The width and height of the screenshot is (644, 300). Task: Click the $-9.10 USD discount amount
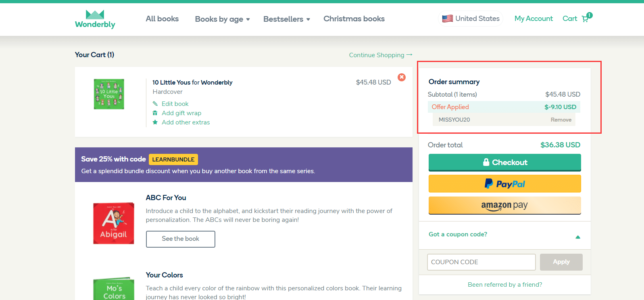click(560, 107)
